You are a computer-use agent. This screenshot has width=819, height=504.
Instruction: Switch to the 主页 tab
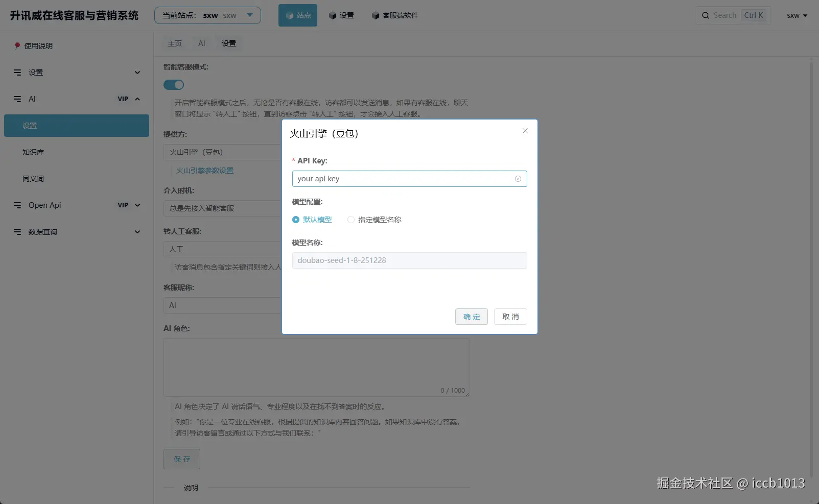coord(175,43)
